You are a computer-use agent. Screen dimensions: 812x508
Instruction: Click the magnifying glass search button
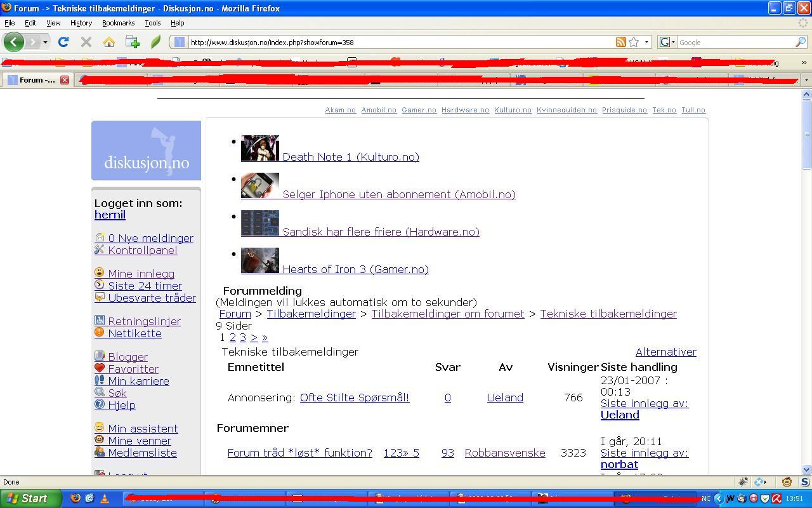[x=801, y=42]
